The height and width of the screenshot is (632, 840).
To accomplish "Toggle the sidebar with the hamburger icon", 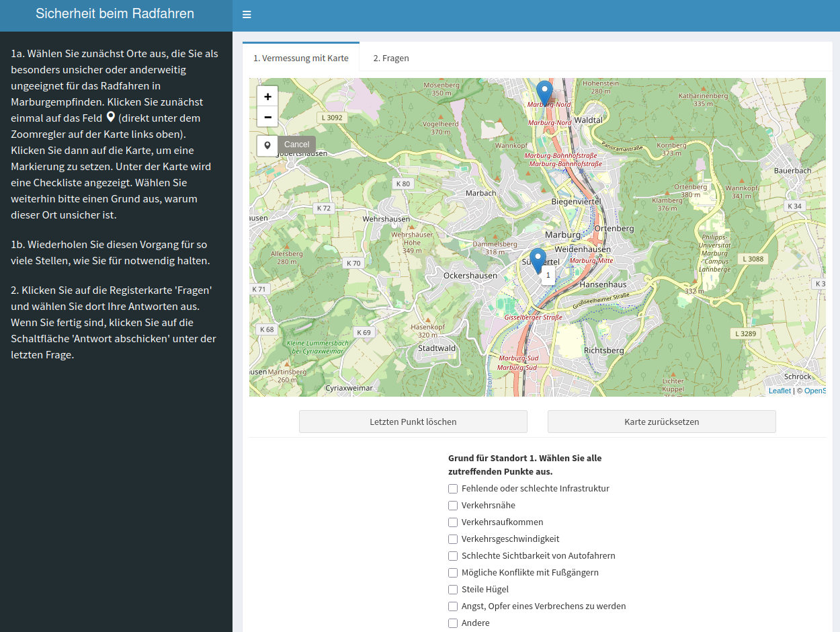I will click(247, 15).
